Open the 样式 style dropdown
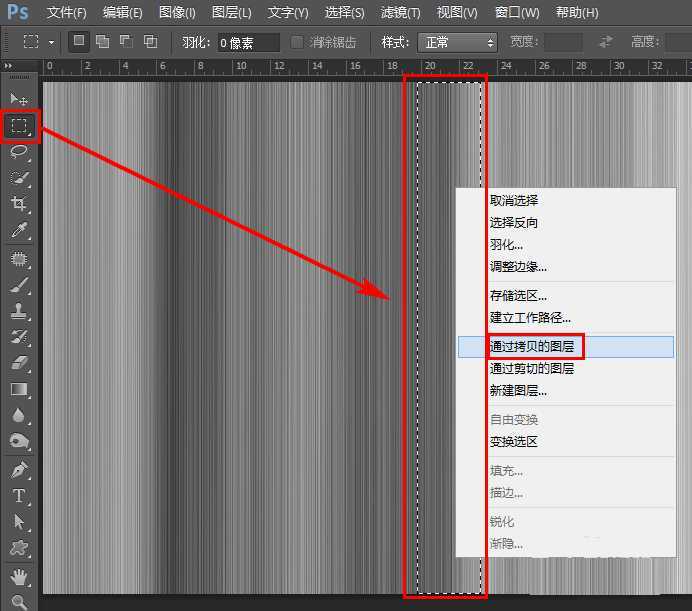This screenshot has height=611, width=692. click(x=457, y=42)
